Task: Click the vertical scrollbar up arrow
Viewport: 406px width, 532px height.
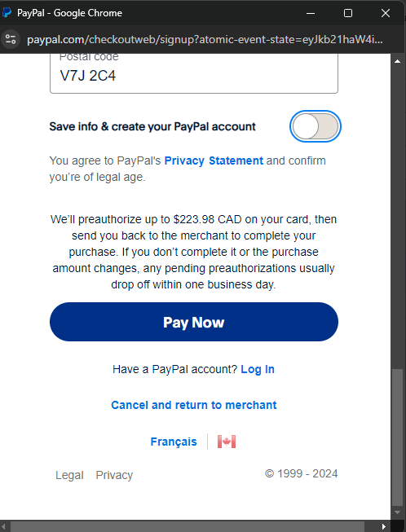Action: tap(397, 61)
